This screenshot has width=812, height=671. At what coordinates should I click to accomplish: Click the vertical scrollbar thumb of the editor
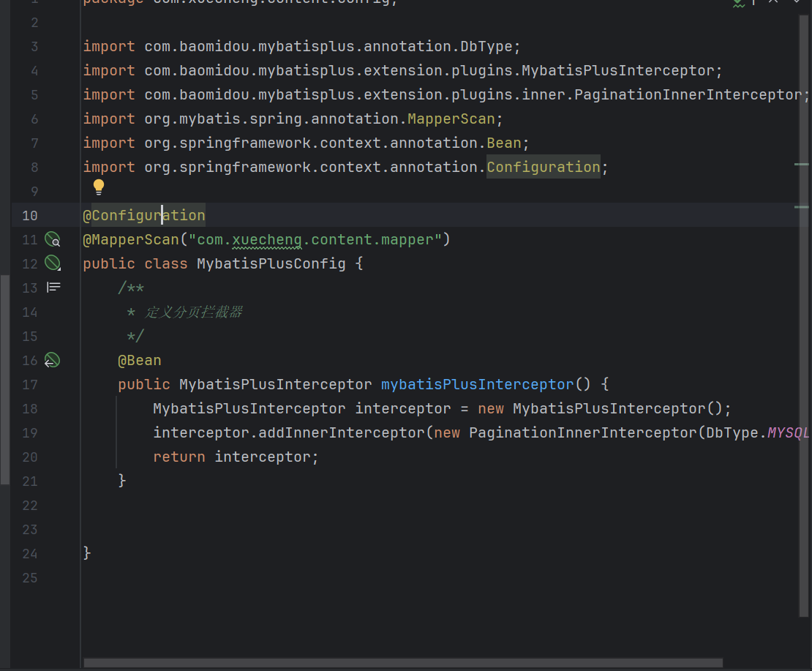pos(804,316)
